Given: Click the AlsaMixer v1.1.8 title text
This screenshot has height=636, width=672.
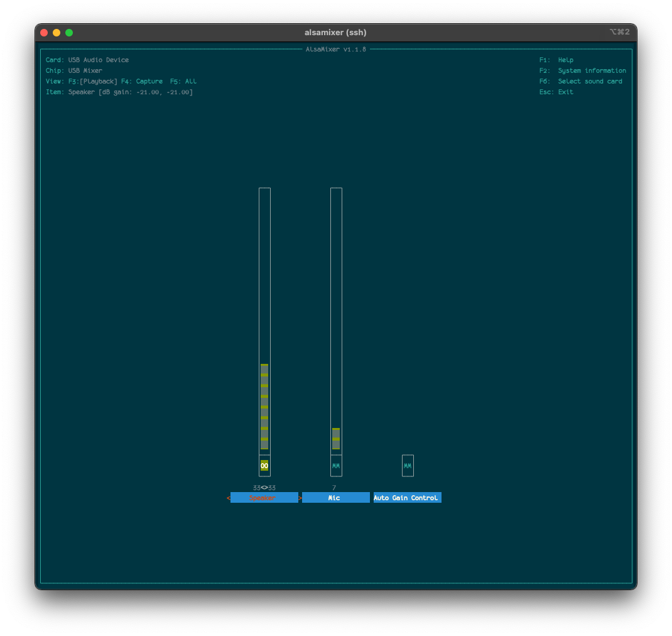Looking at the screenshot, I should 335,49.
